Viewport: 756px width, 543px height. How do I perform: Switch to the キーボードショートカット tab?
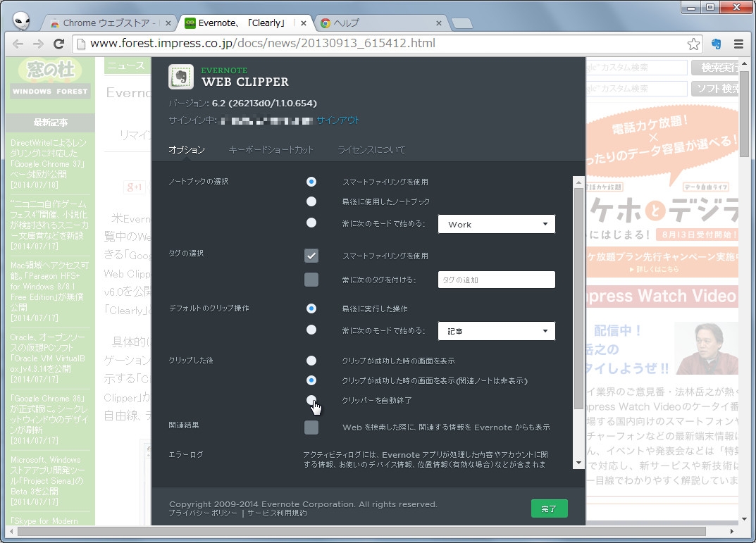click(x=271, y=149)
